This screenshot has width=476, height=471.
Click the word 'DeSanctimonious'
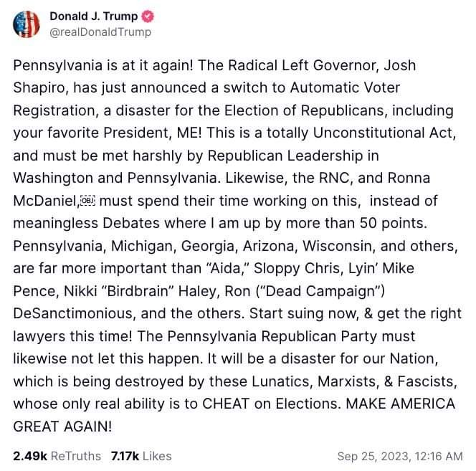click(74, 313)
